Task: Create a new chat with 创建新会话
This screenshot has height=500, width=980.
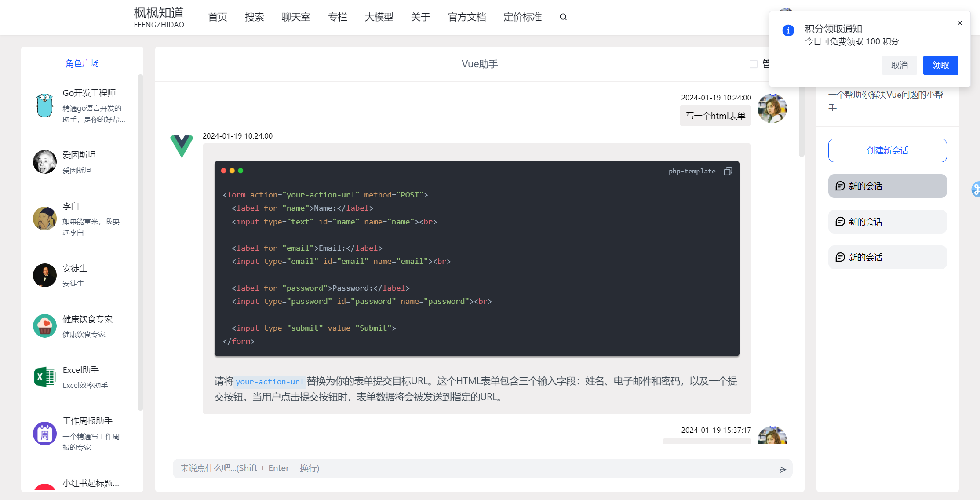Action: [x=887, y=150]
